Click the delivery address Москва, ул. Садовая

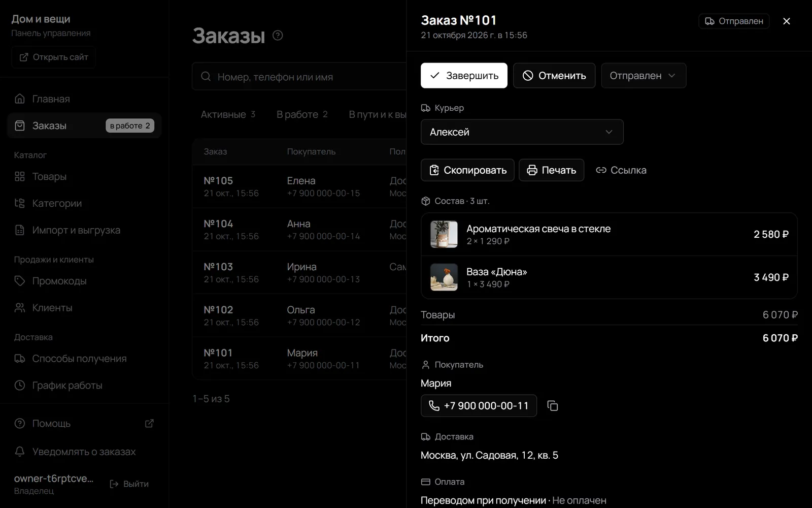489,455
